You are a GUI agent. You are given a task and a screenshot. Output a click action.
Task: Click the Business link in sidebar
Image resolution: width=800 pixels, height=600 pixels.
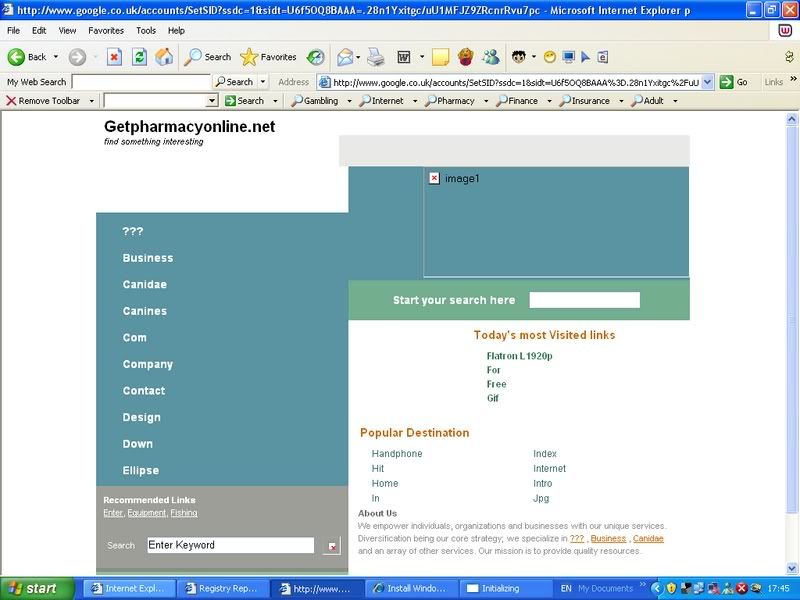(x=148, y=258)
